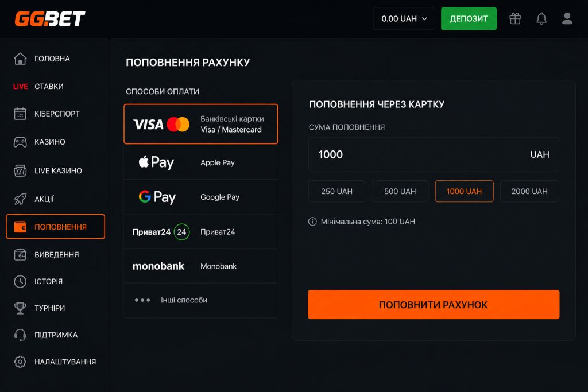
Task: Select the 2000 UAH preset amount
Action: pos(529,191)
